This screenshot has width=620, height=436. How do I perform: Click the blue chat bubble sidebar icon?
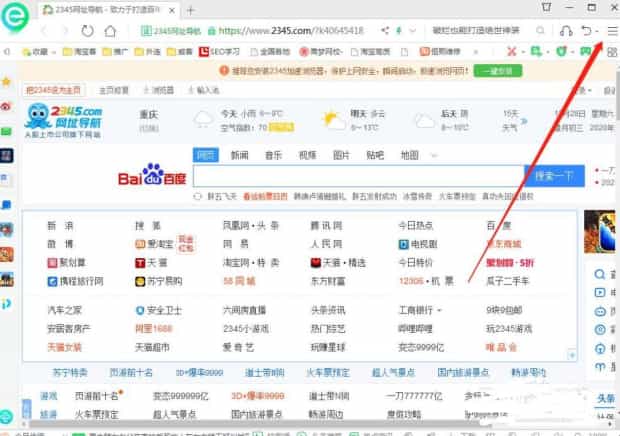(6, 205)
